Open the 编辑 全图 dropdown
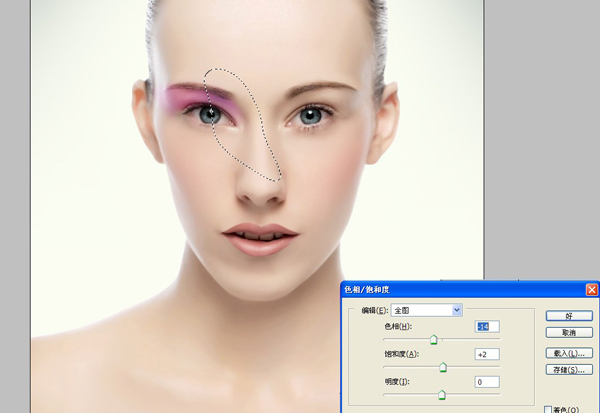 coord(426,310)
